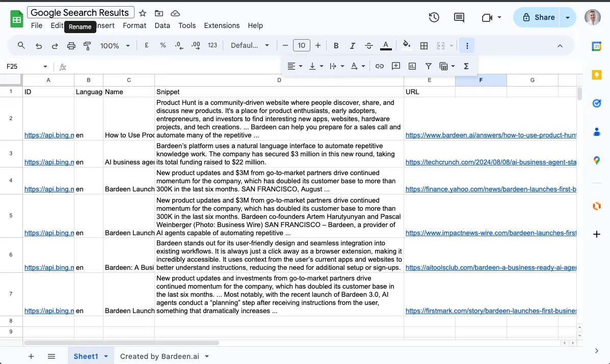Click the Move to folder icon

pos(158,13)
